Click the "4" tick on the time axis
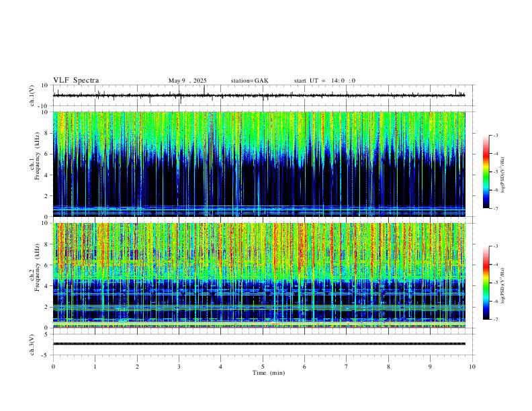The height and width of the screenshot is (411, 532). coord(221,367)
